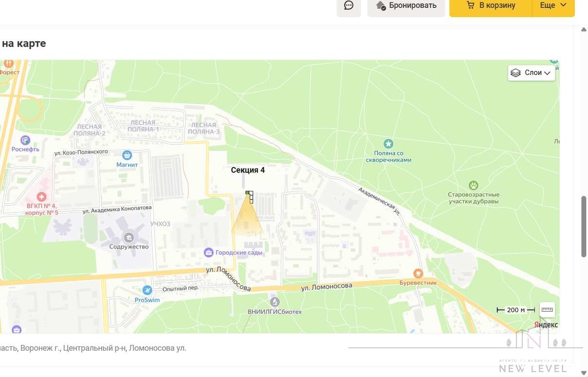Click the Секция 4 building marker
Image resolution: width=588 pixels, height=377 pixels.
point(249,196)
